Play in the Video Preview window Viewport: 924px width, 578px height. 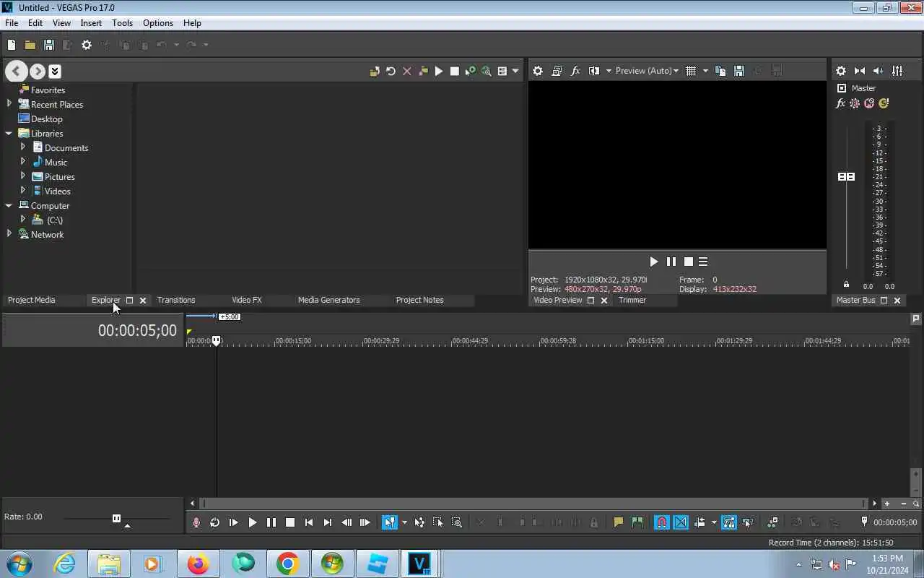pyautogui.click(x=654, y=262)
